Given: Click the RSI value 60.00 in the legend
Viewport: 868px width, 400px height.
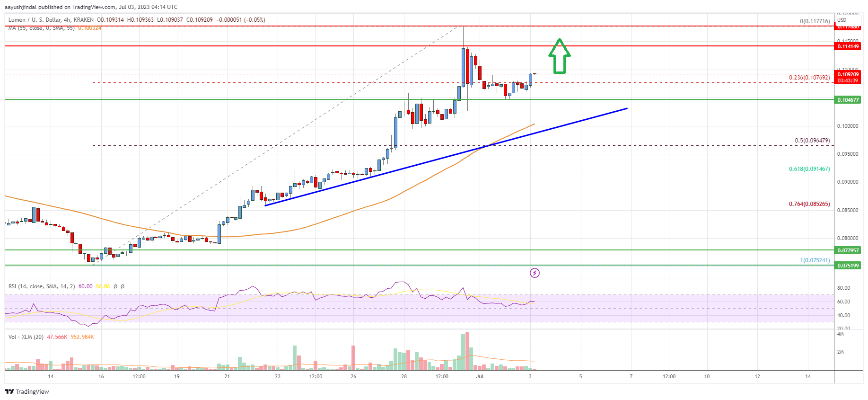Looking at the screenshot, I should click(x=86, y=286).
